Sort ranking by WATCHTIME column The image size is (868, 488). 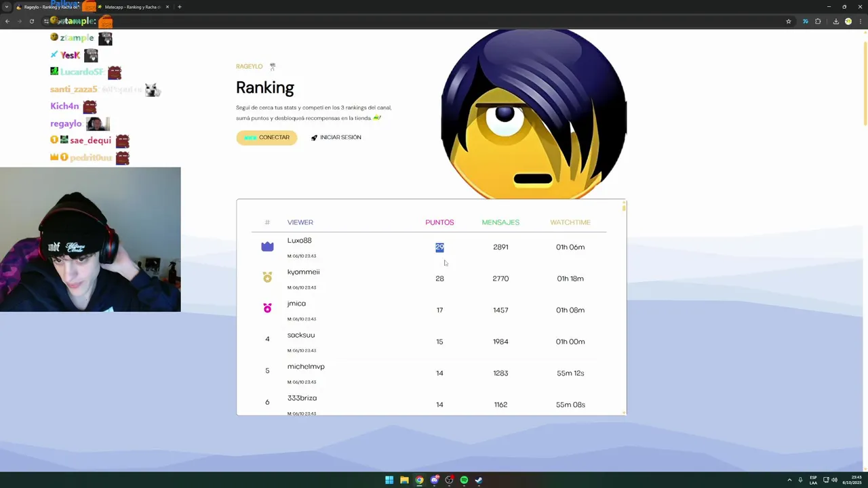[x=570, y=222]
